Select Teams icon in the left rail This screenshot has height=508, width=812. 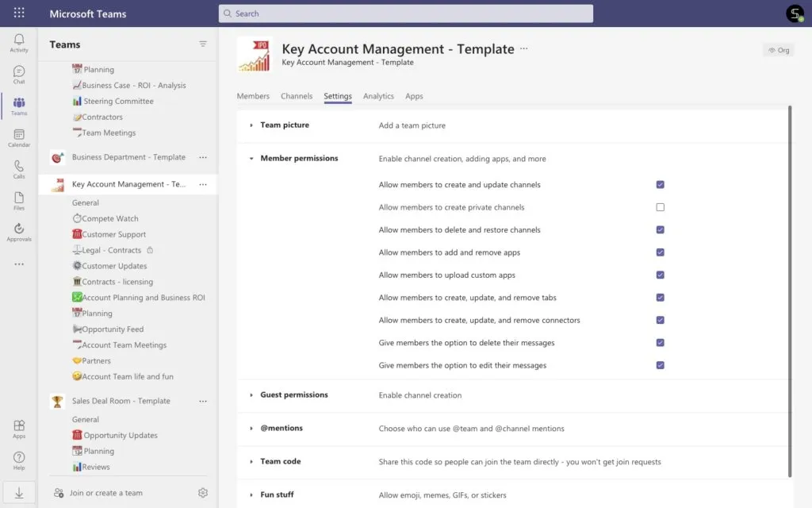19,106
